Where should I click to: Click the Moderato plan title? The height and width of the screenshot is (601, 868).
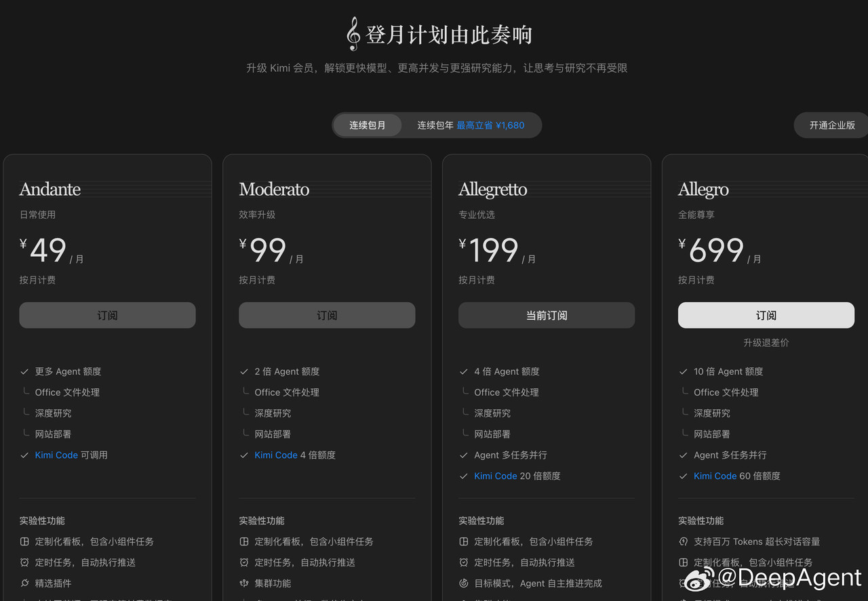pos(274,189)
